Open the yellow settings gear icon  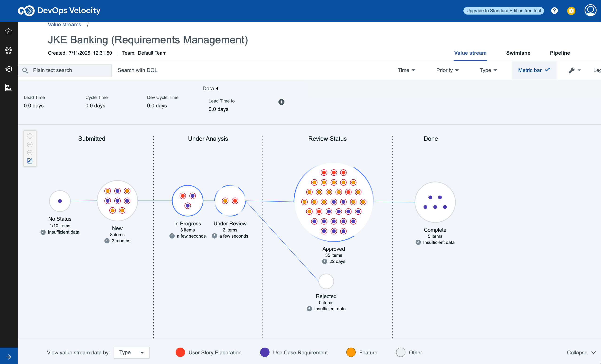point(571,11)
